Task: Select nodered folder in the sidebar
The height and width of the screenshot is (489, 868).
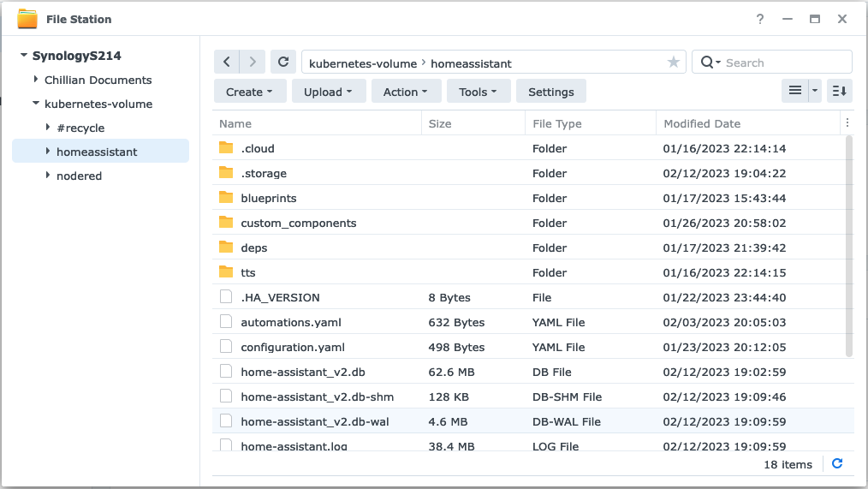Action: click(x=79, y=176)
